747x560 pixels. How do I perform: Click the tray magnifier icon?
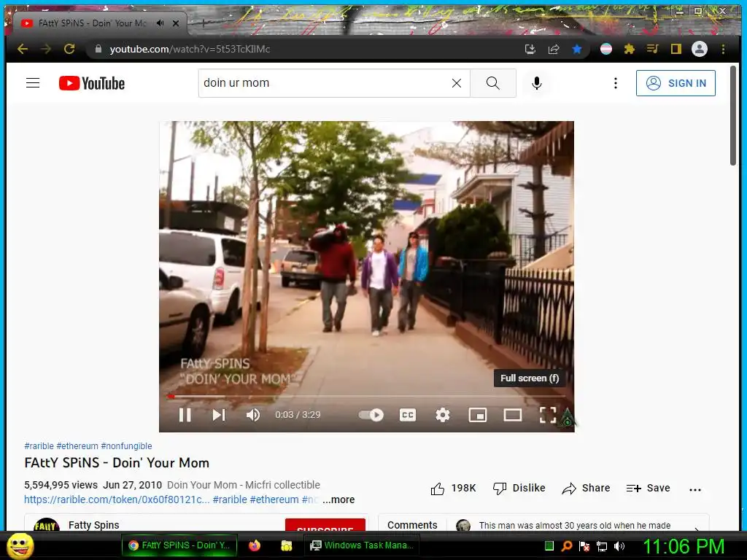[567, 546]
